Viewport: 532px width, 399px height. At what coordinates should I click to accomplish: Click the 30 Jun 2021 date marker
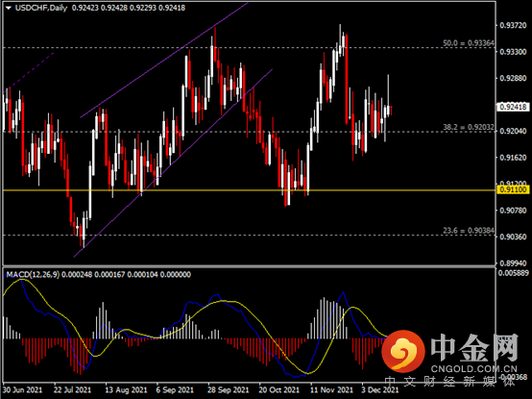[22, 389]
